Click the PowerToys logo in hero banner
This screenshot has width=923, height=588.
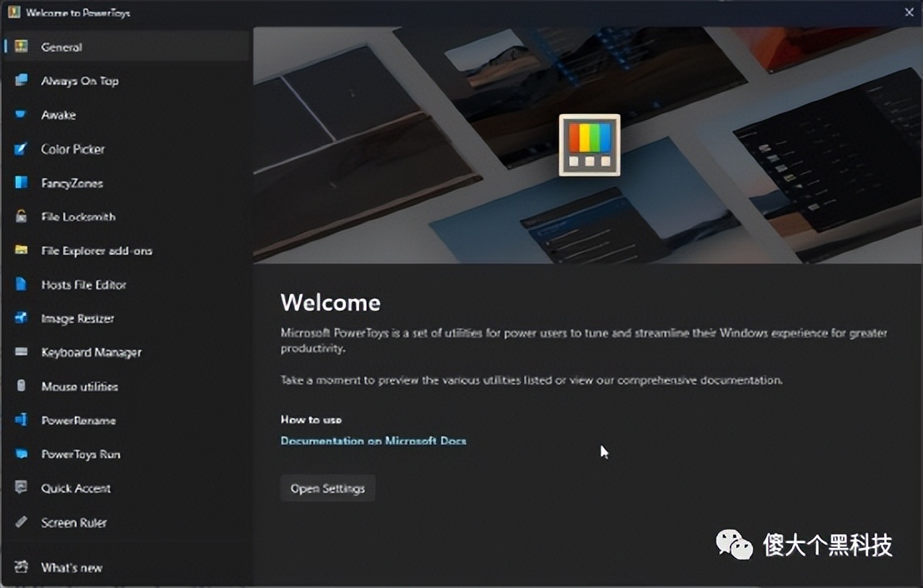coord(589,146)
